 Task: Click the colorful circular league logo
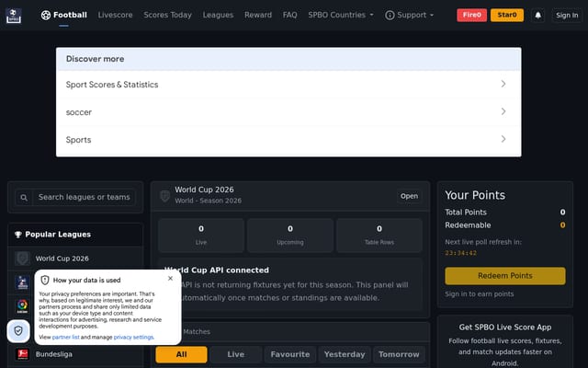(22, 305)
